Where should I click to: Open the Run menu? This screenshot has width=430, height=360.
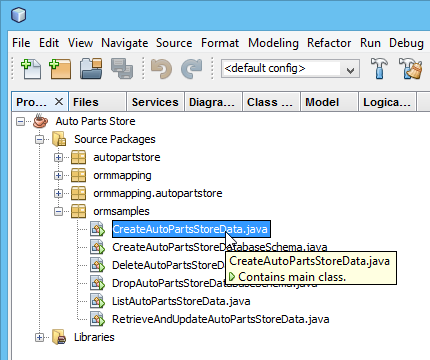[370, 43]
